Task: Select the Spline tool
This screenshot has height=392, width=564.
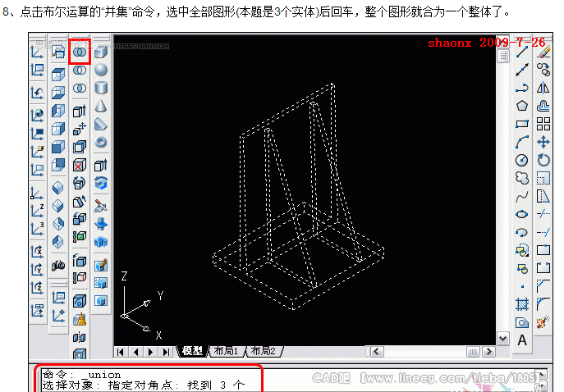Action: point(522,196)
